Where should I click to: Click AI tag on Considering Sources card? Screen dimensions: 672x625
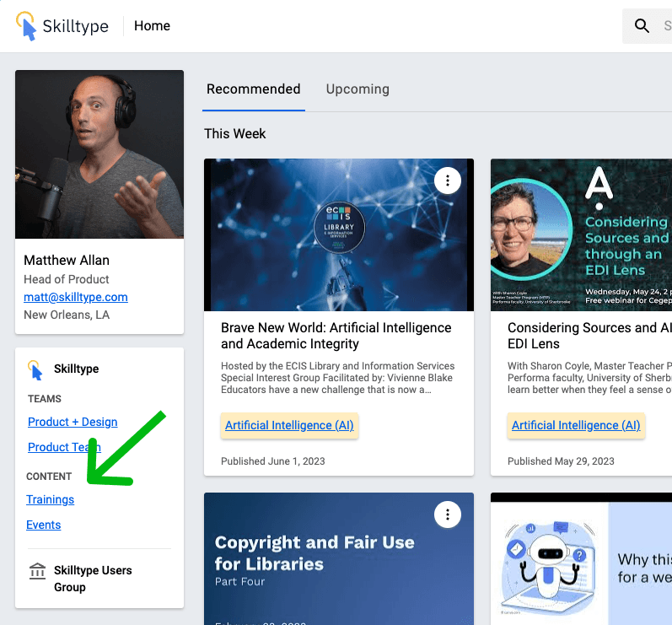pos(576,425)
